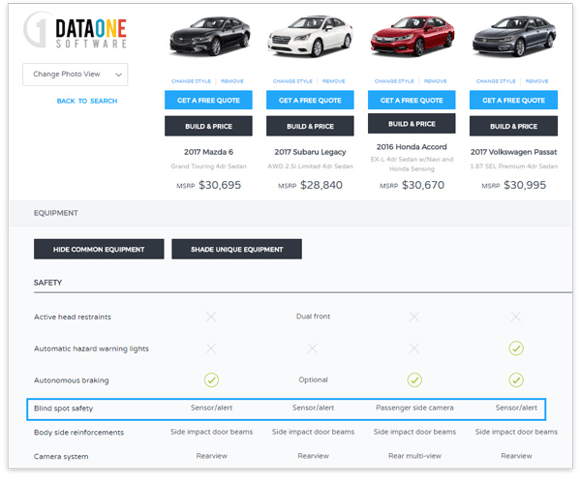Click Honda Accord active head restraints X mark
Image resolution: width=581 pixels, height=484 pixels.
click(414, 317)
